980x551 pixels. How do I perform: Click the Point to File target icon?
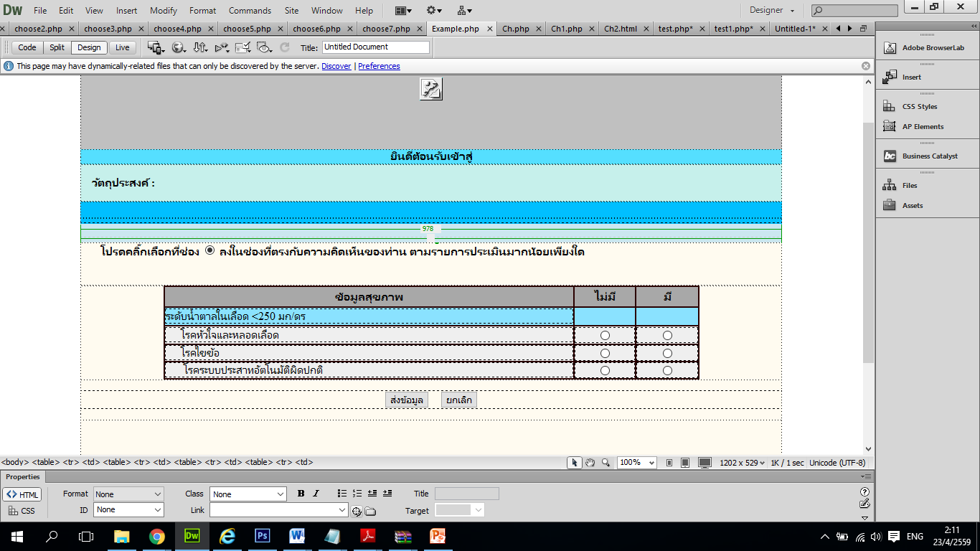coord(357,511)
